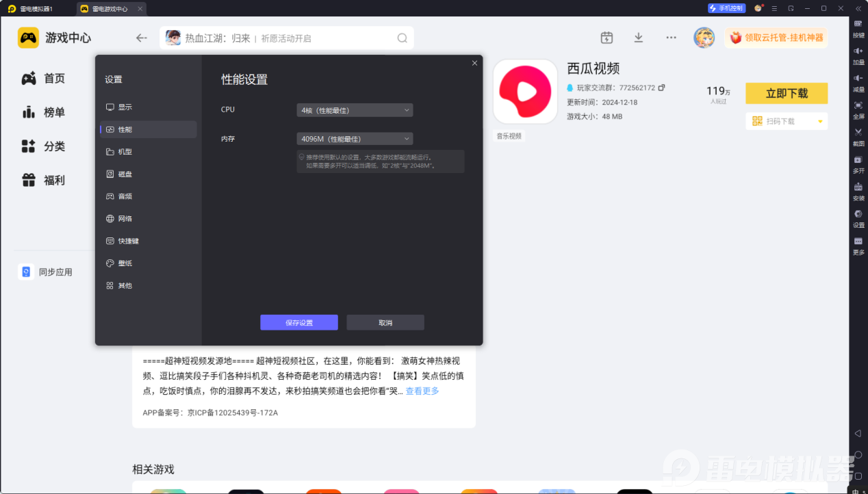Image resolution: width=868 pixels, height=494 pixels.
Task: Open 首页 in game center sidebar
Action: pos(43,79)
